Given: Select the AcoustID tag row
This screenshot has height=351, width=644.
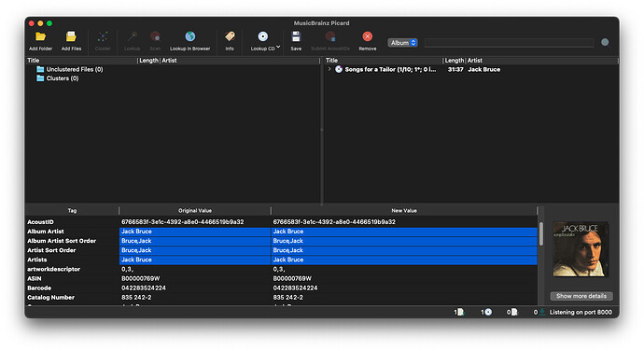Looking at the screenshot, I should (281, 222).
